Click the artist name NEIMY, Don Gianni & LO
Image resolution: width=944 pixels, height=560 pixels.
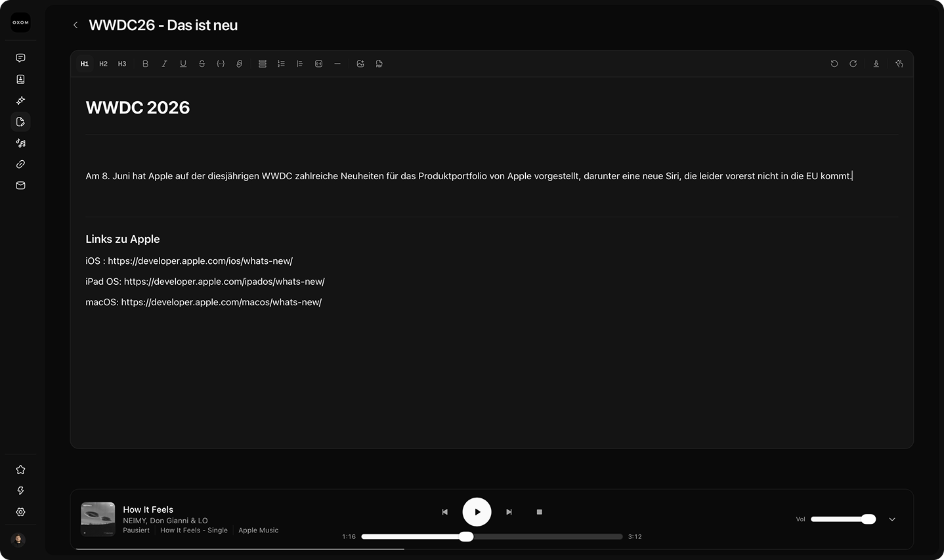(x=165, y=521)
